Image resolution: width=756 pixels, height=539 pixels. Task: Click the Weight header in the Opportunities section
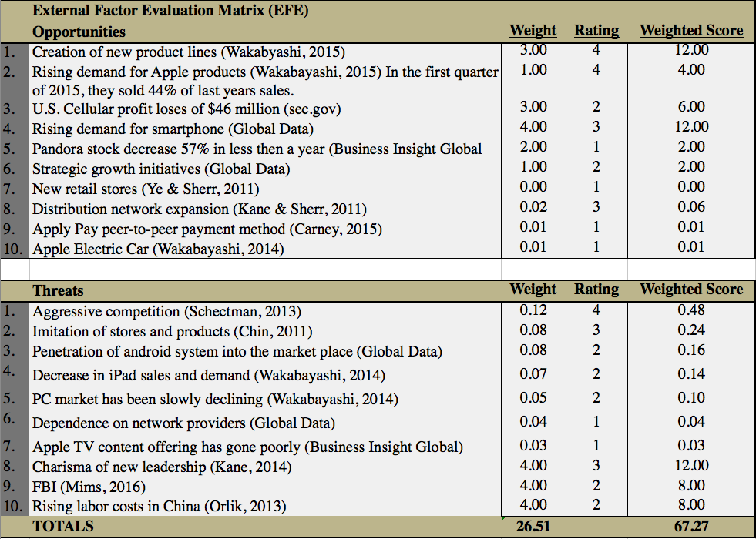[533, 31]
